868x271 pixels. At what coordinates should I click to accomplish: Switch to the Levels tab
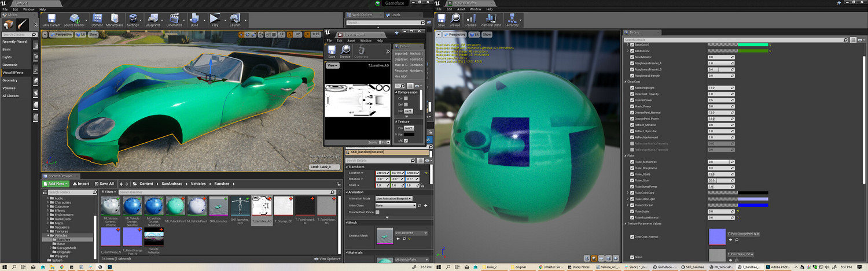(x=395, y=15)
